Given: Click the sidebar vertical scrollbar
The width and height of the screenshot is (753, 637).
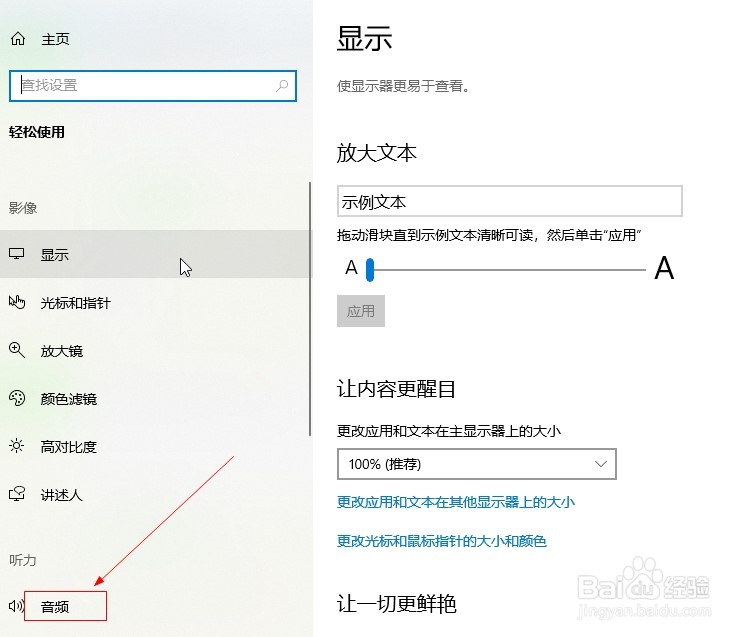Looking at the screenshot, I should pos(310,309).
